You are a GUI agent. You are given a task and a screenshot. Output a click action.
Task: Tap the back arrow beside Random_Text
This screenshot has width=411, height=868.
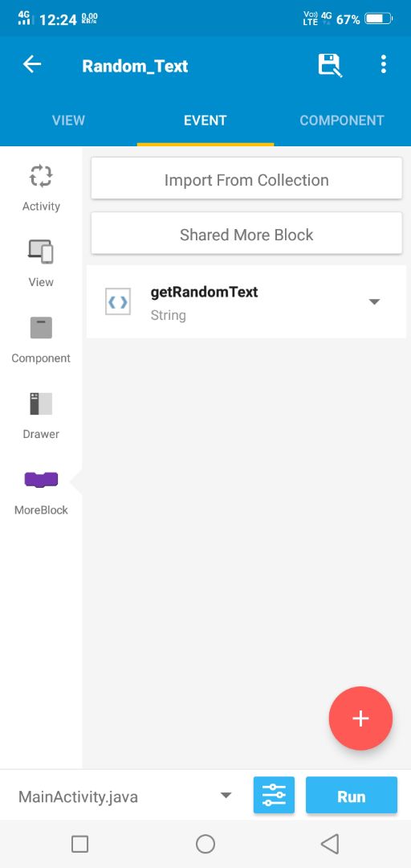coord(32,65)
